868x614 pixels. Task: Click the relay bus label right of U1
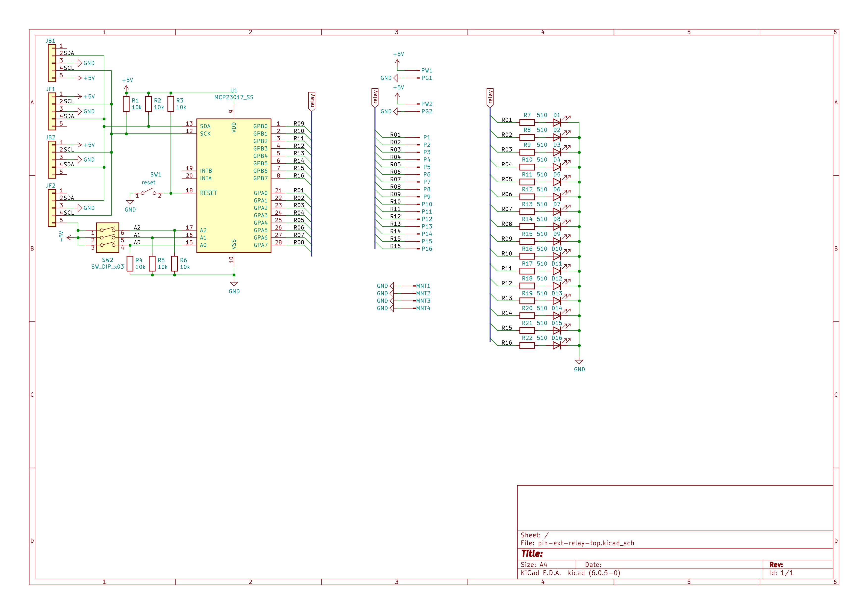(312, 101)
